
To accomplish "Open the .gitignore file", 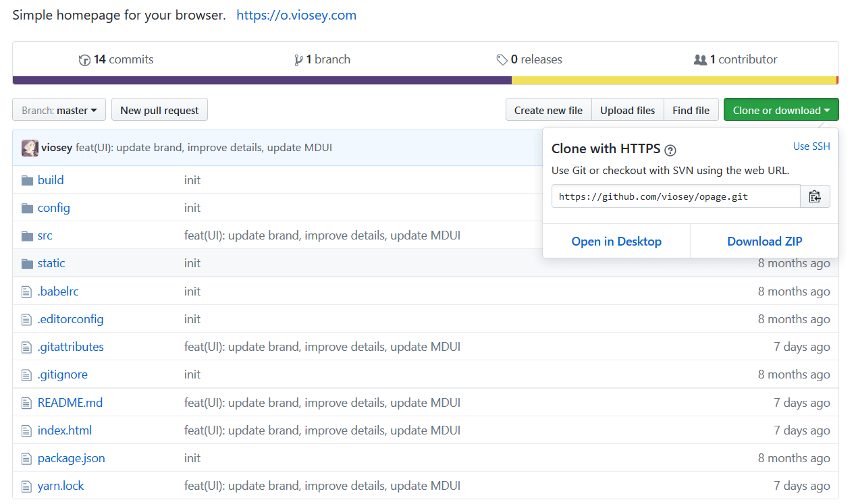I will [x=63, y=374].
